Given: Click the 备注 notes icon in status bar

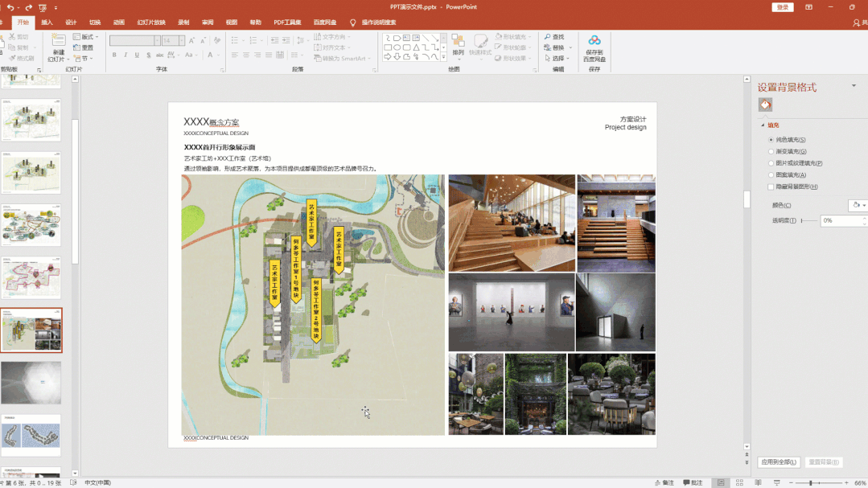Looking at the screenshot, I should click(658, 483).
